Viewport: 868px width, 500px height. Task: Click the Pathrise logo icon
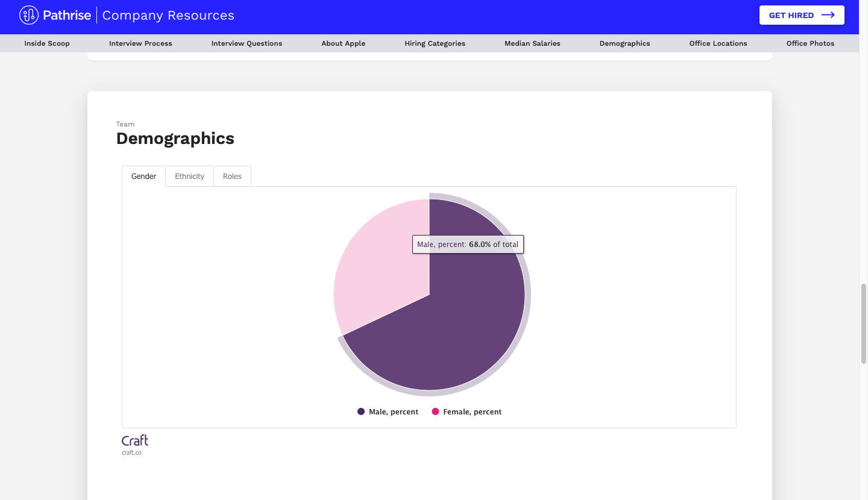click(28, 15)
